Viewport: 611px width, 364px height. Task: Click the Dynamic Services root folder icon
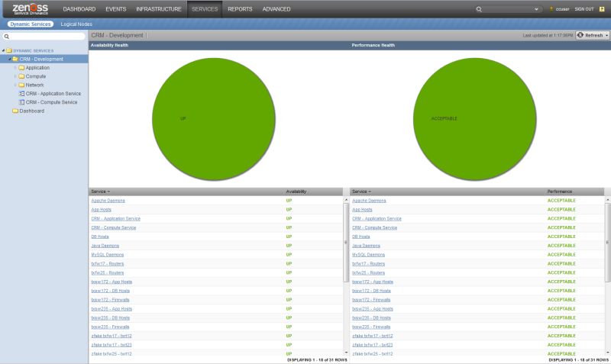9,50
